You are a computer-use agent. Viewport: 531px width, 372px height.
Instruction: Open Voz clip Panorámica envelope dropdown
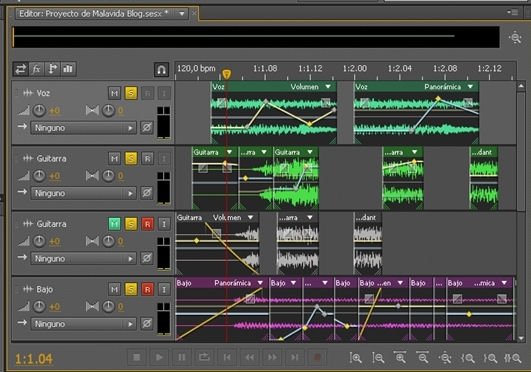tap(470, 87)
